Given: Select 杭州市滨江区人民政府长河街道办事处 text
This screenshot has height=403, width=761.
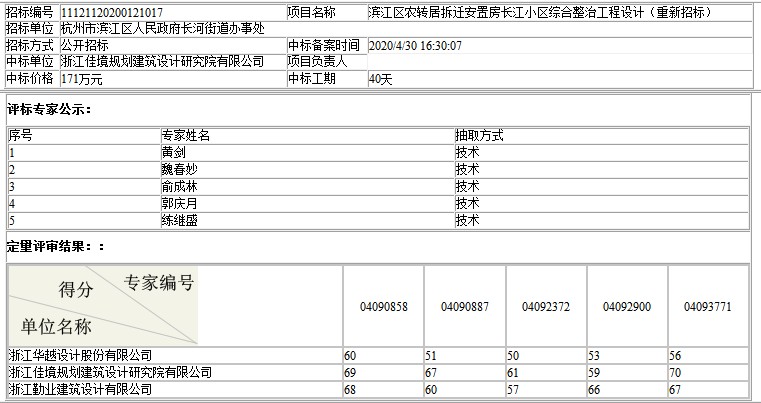Looking at the screenshot, I should 163,29.
